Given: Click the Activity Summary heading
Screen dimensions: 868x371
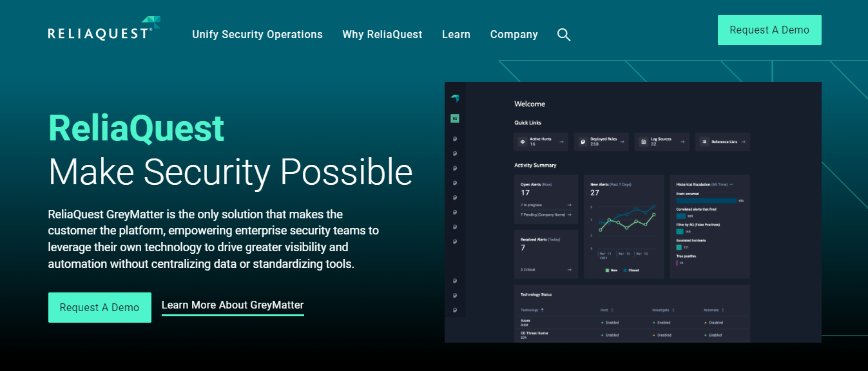Looking at the screenshot, I should tap(535, 165).
